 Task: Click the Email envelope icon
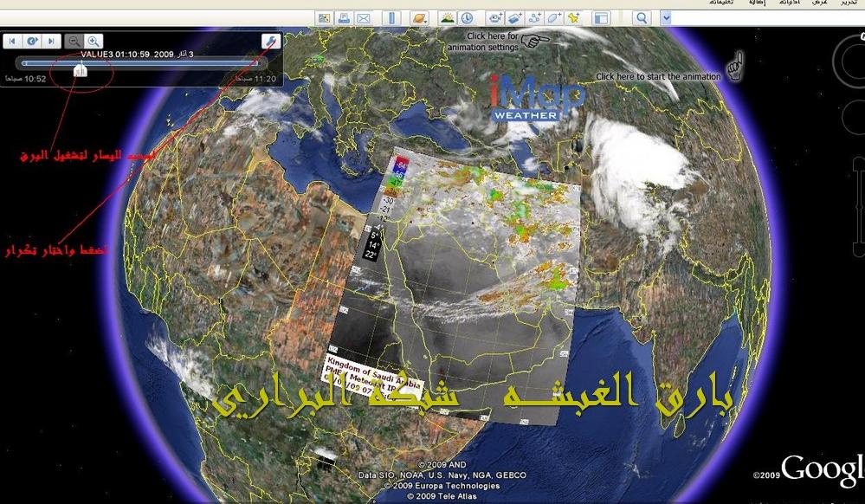click(x=364, y=18)
